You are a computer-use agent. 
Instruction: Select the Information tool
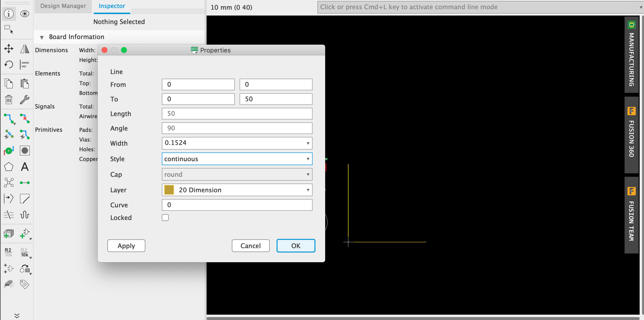tap(9, 14)
